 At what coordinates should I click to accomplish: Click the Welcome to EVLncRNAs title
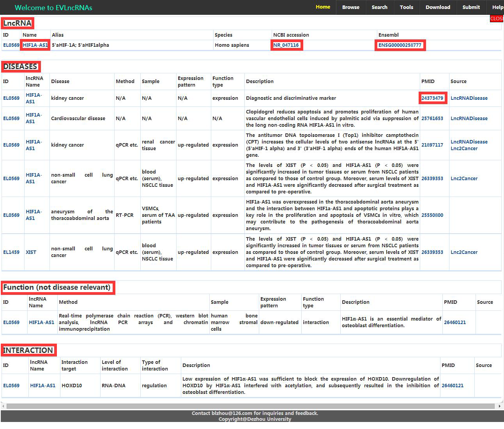[53, 7]
